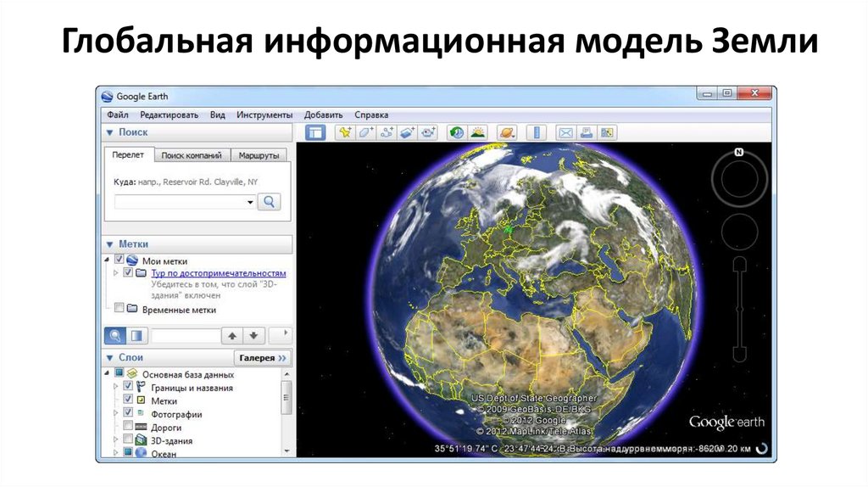The height and width of the screenshot is (487, 868).
Task: Click the Google Earth title bar icon
Action: [x=108, y=97]
